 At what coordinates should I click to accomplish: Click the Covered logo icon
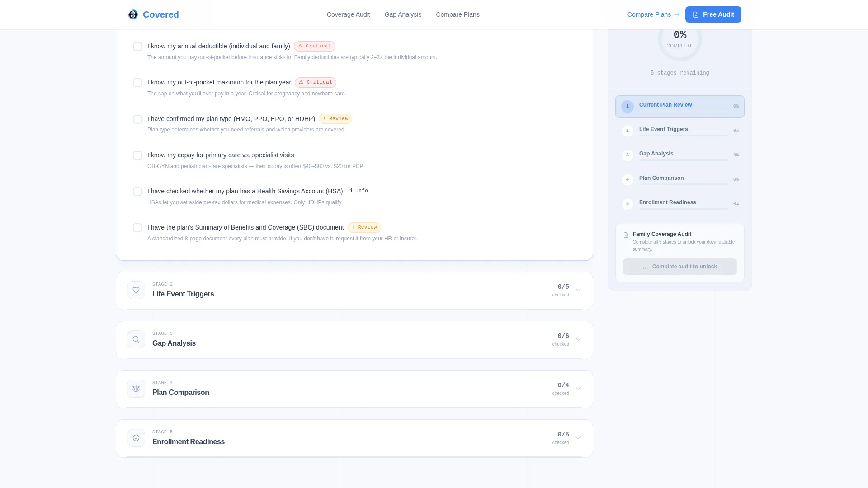(133, 14)
